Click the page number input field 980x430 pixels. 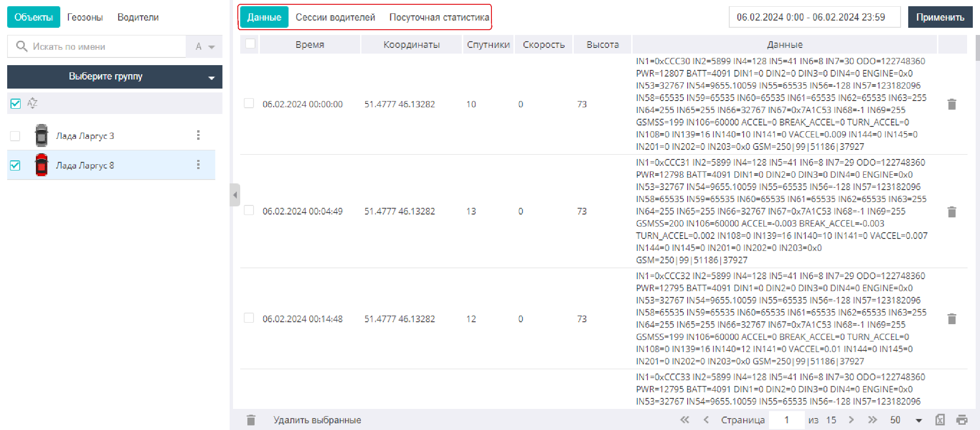click(787, 420)
